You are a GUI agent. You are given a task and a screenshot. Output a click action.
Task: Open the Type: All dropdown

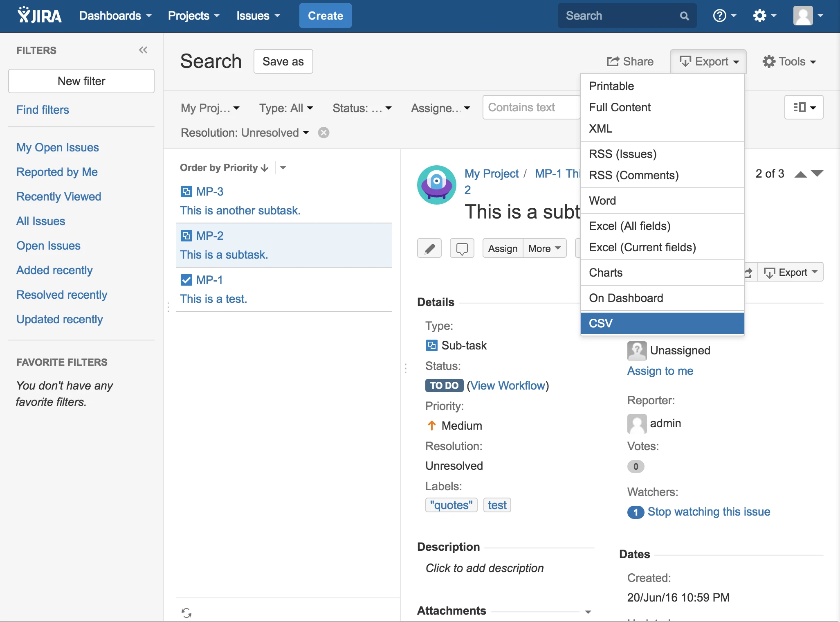click(x=286, y=108)
